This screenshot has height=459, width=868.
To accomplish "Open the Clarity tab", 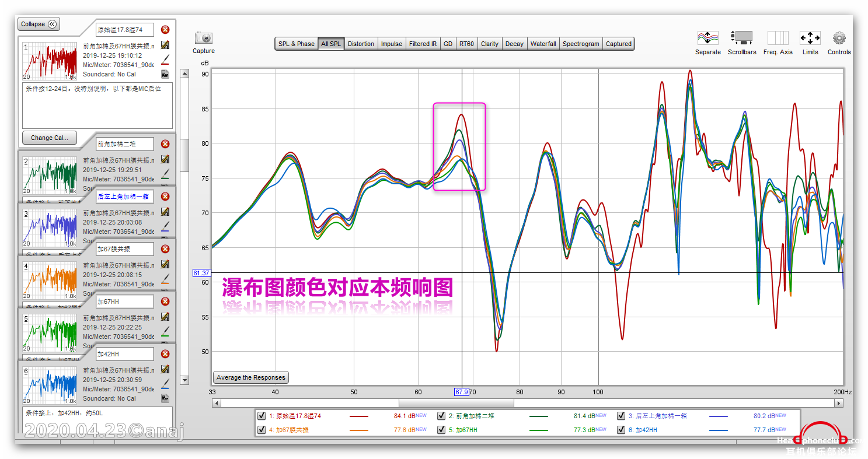I will (x=490, y=44).
